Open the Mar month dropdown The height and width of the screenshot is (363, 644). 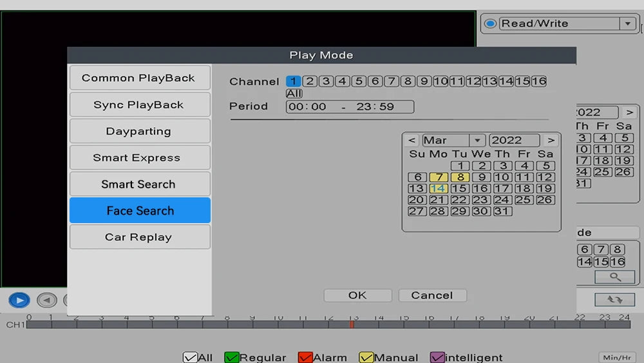click(477, 140)
